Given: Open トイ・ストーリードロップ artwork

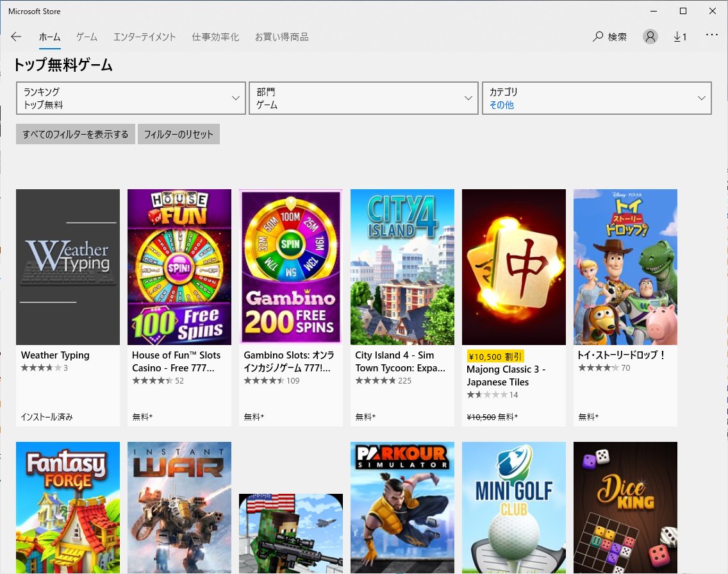Looking at the screenshot, I should (625, 267).
